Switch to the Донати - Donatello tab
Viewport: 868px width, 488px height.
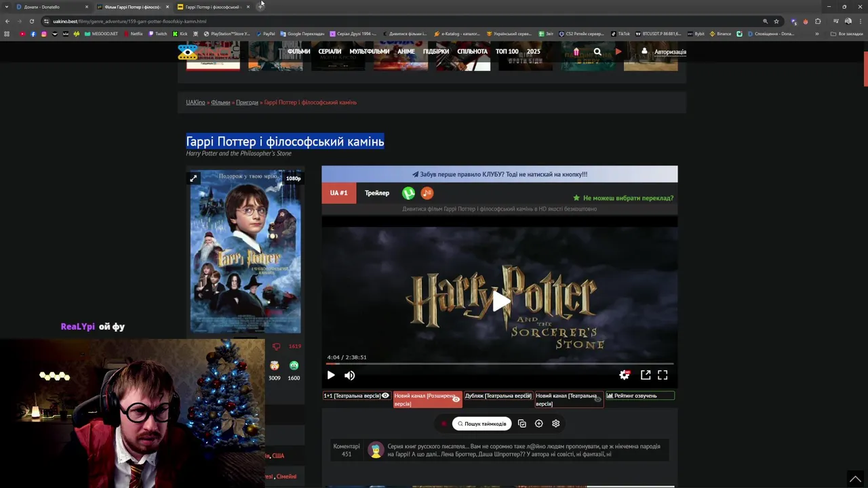52,7
